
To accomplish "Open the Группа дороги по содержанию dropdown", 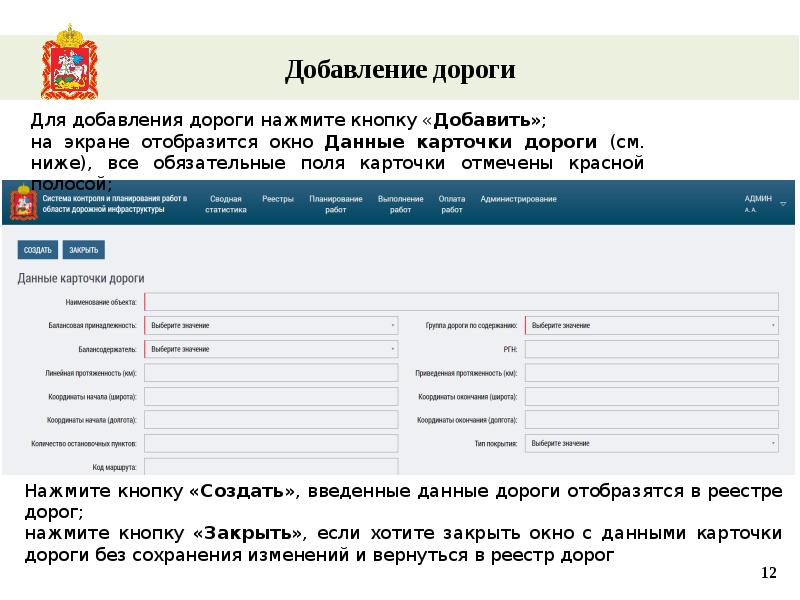I will (651, 325).
